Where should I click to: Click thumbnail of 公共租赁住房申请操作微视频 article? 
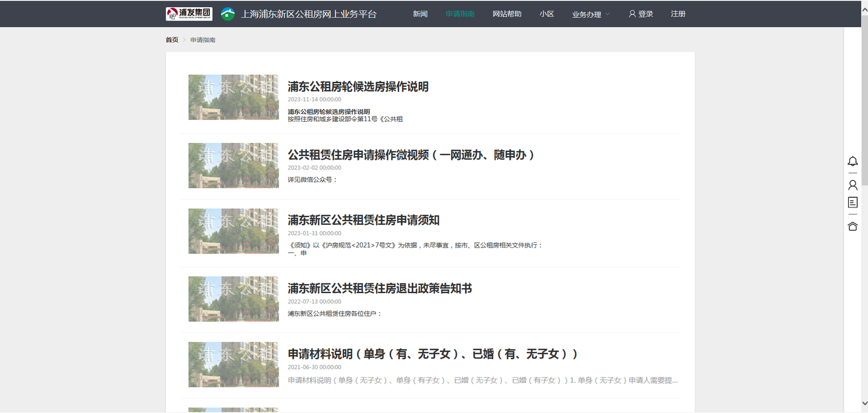coord(233,165)
